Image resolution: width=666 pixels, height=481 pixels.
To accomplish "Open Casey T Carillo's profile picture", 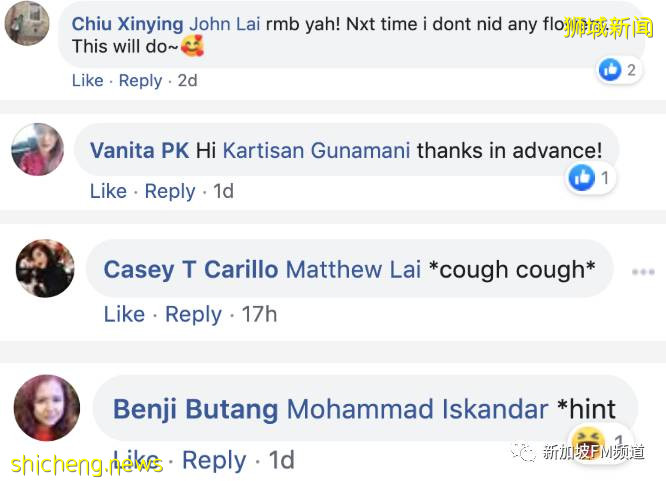I will point(45,268).
